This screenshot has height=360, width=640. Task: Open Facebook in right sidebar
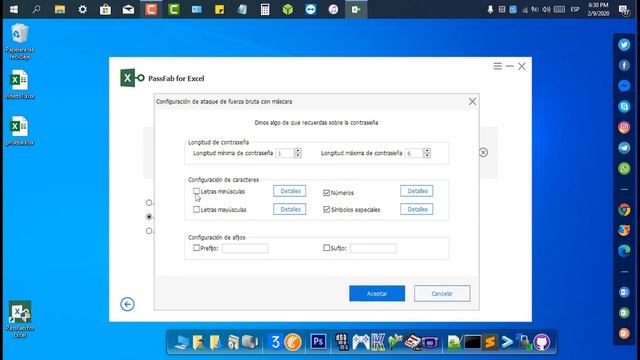pyautogui.click(x=624, y=65)
